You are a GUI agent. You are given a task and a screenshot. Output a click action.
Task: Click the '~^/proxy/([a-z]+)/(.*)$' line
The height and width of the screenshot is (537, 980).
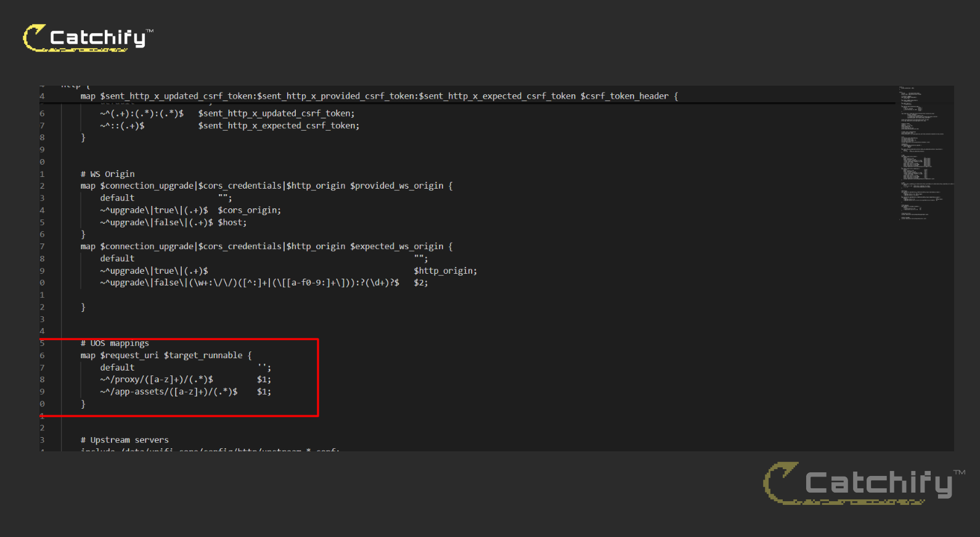click(186, 380)
